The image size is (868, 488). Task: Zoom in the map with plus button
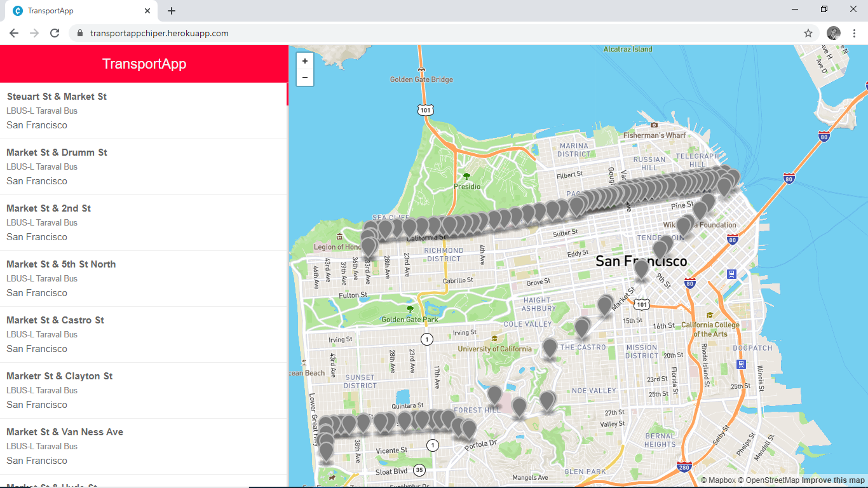tap(305, 62)
